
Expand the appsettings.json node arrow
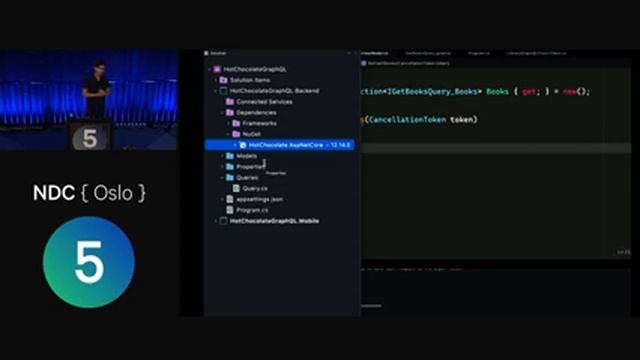point(222,199)
